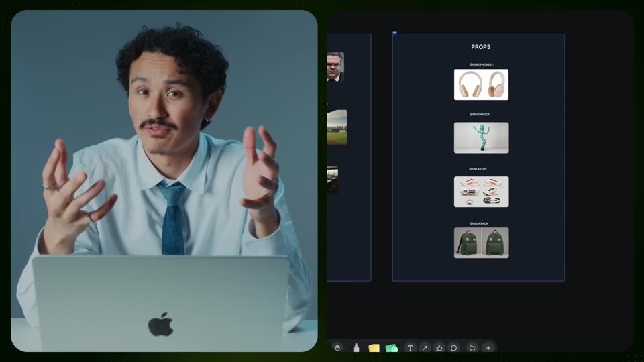Click the PROPS frame title
This screenshot has width=644, height=362.
click(480, 47)
